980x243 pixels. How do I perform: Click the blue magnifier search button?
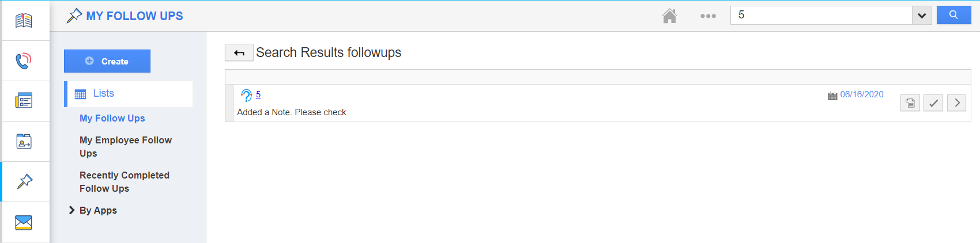pyautogui.click(x=953, y=15)
